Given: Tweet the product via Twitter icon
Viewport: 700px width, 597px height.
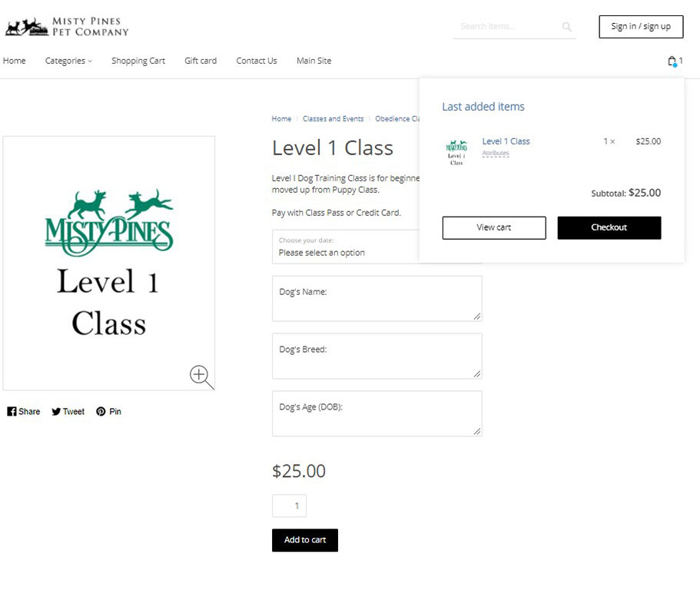Looking at the screenshot, I should [68, 411].
